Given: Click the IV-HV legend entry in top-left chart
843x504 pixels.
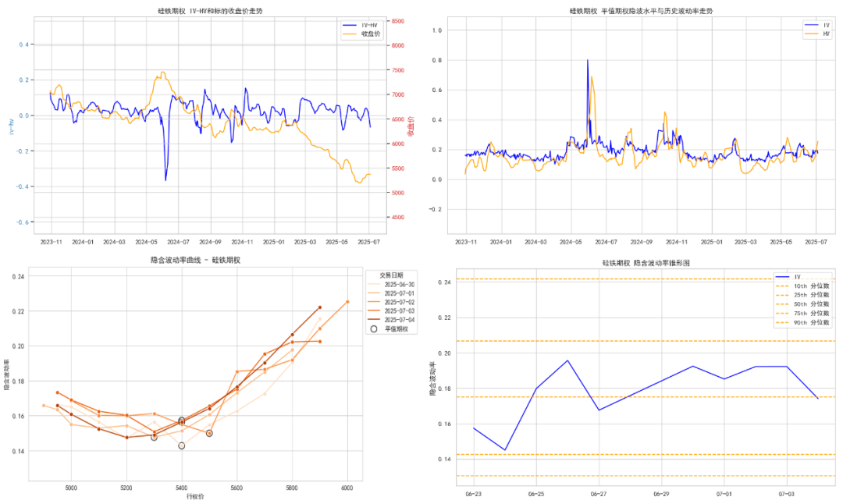Looking at the screenshot, I should pos(360,25).
